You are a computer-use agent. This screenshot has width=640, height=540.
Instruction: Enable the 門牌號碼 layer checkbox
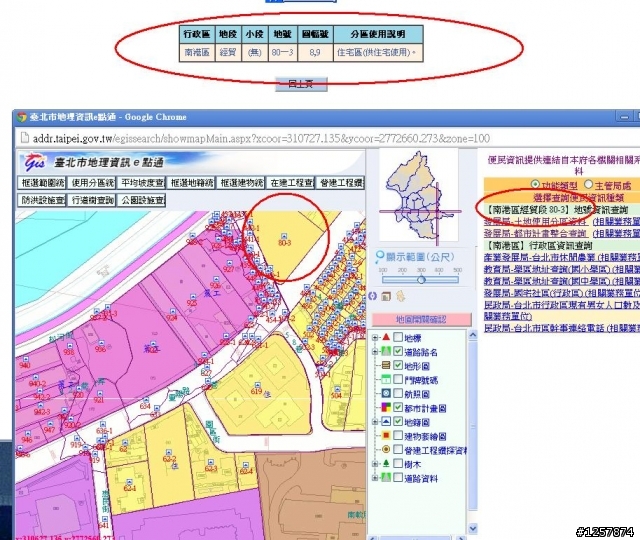(398, 380)
